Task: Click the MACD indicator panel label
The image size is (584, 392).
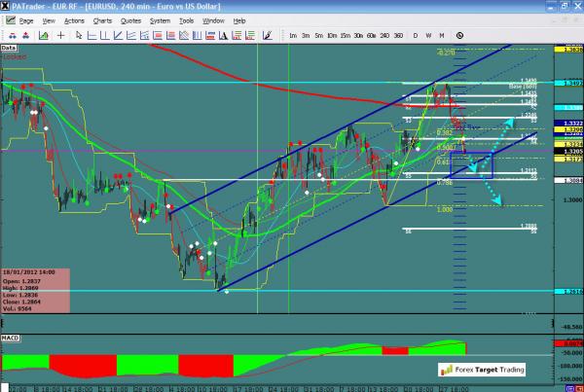Action: [9, 337]
